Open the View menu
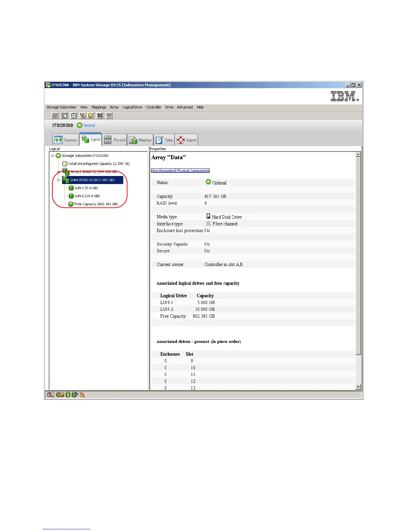This screenshot has width=411, height=532. coord(84,107)
